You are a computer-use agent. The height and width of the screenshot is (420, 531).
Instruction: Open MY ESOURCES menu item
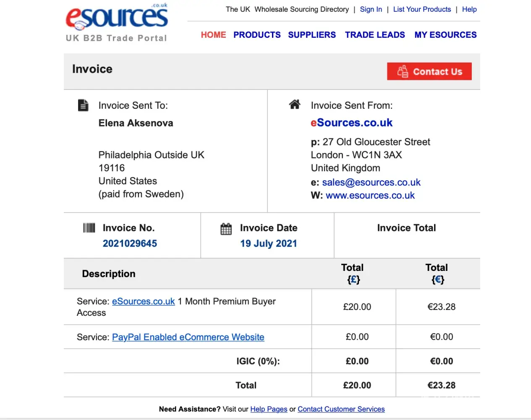coord(445,35)
